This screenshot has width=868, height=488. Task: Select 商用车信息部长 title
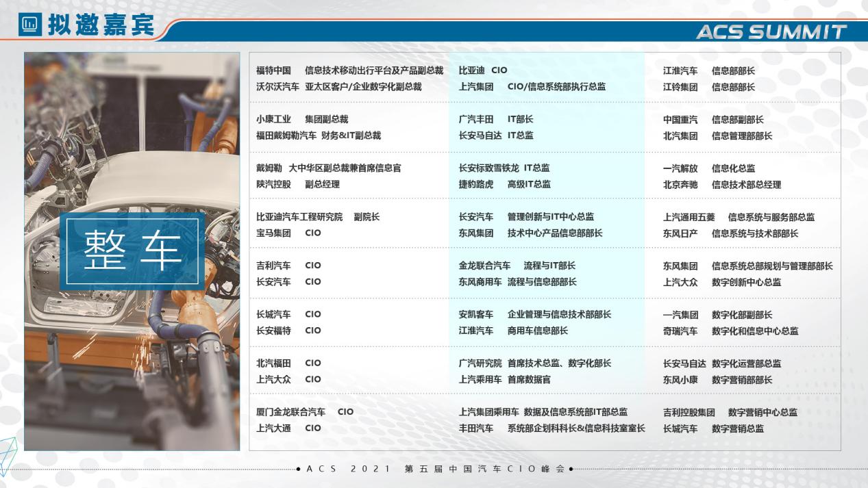coord(538,331)
